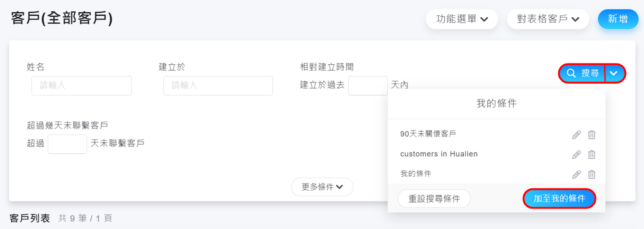Edit the 90天未關懷客戶 saved condition
The width and height of the screenshot is (644, 229).
coord(576,134)
